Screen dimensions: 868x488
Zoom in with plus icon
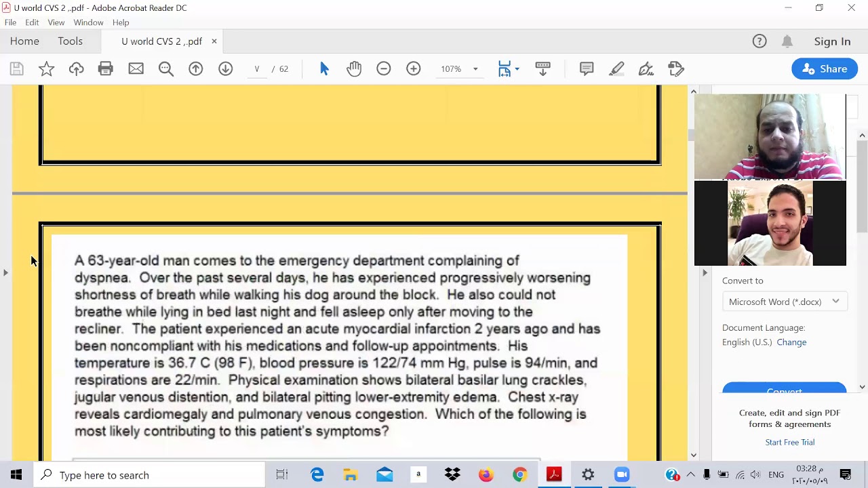[414, 68]
